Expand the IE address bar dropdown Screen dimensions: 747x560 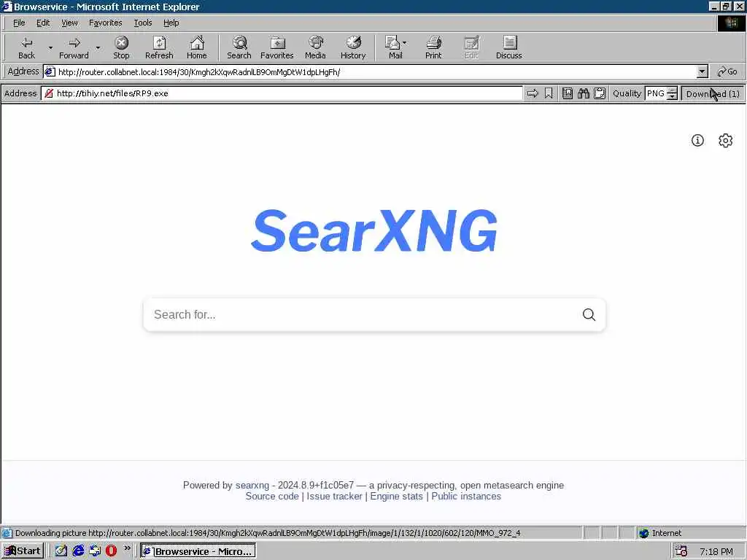pyautogui.click(x=702, y=72)
